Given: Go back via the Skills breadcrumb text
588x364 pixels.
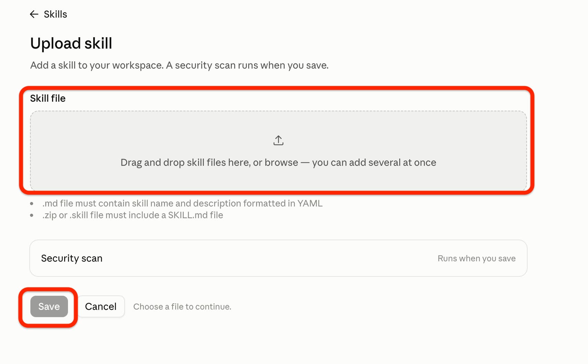Looking at the screenshot, I should click(55, 14).
